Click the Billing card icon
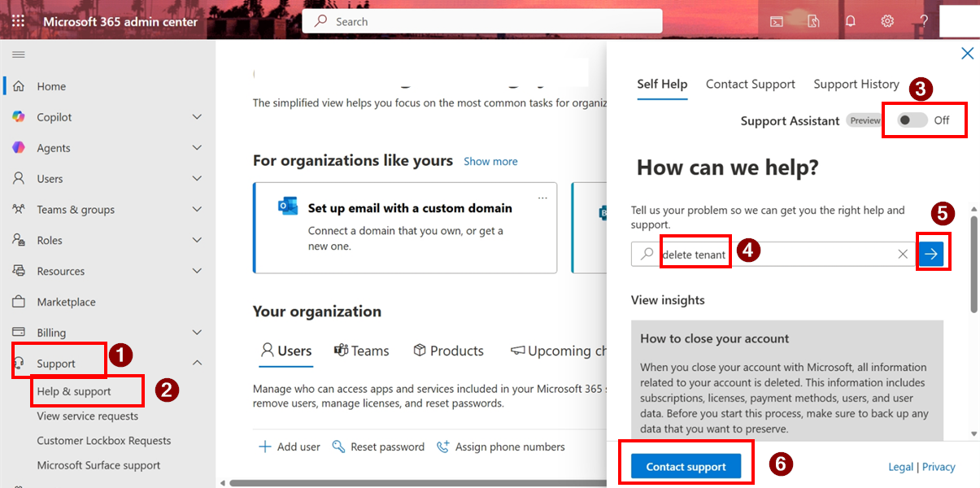 (x=18, y=333)
